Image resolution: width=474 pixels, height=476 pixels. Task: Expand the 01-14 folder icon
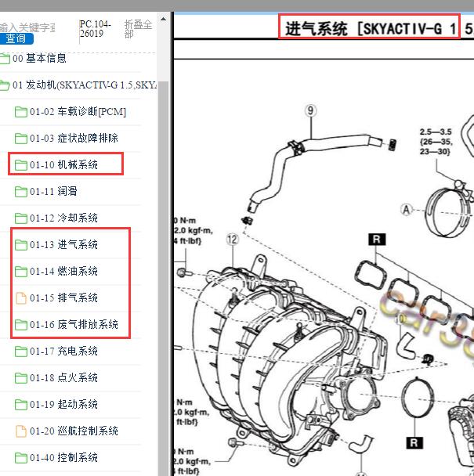[21, 272]
